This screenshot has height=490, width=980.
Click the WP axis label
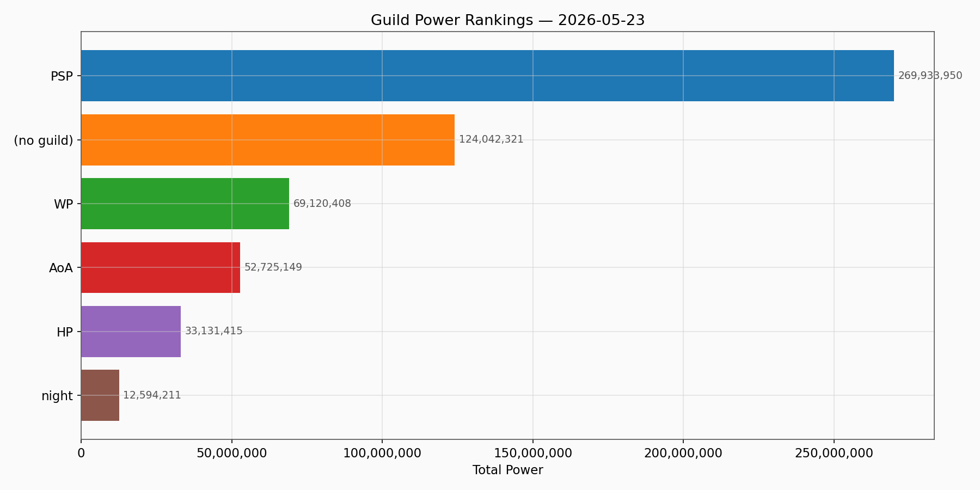coord(63,205)
